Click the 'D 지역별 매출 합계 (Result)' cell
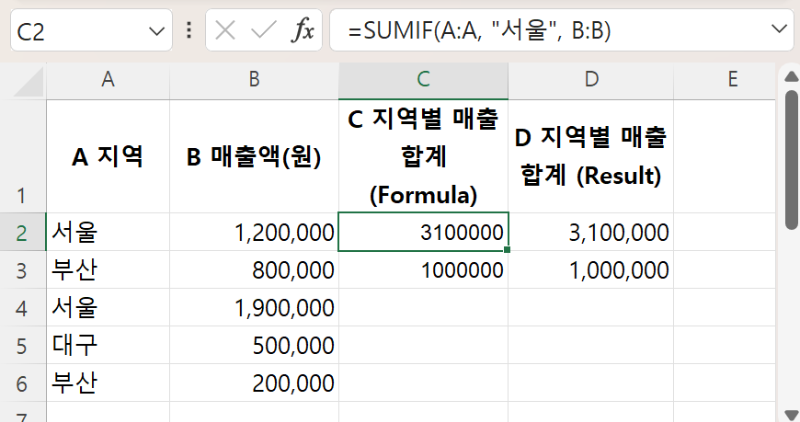The image size is (800, 422). tap(591, 156)
